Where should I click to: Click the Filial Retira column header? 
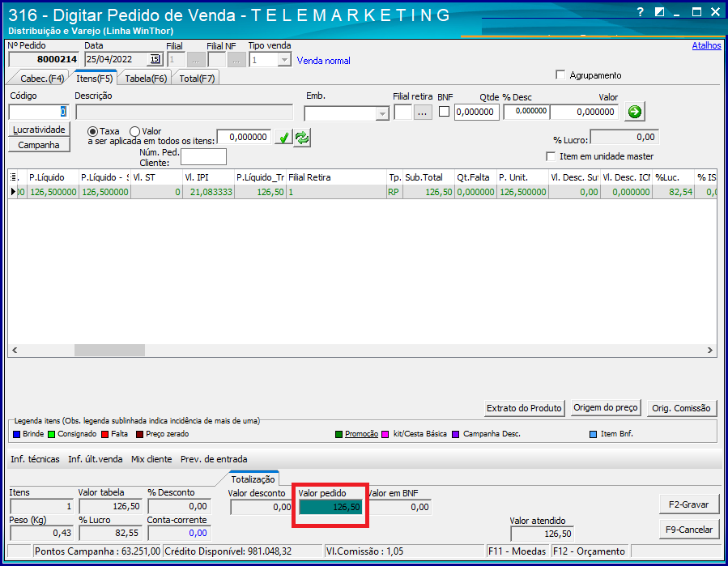pos(337,177)
